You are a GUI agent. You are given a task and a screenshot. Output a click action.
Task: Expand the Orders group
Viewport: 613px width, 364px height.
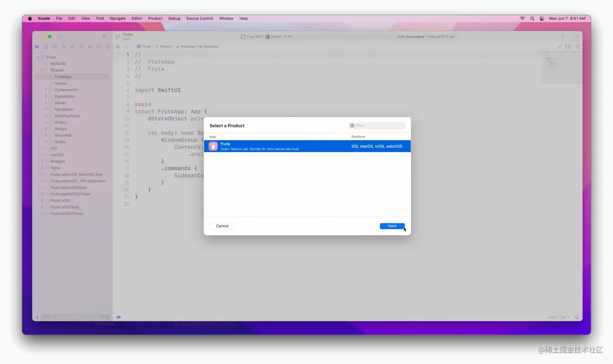coord(46,122)
